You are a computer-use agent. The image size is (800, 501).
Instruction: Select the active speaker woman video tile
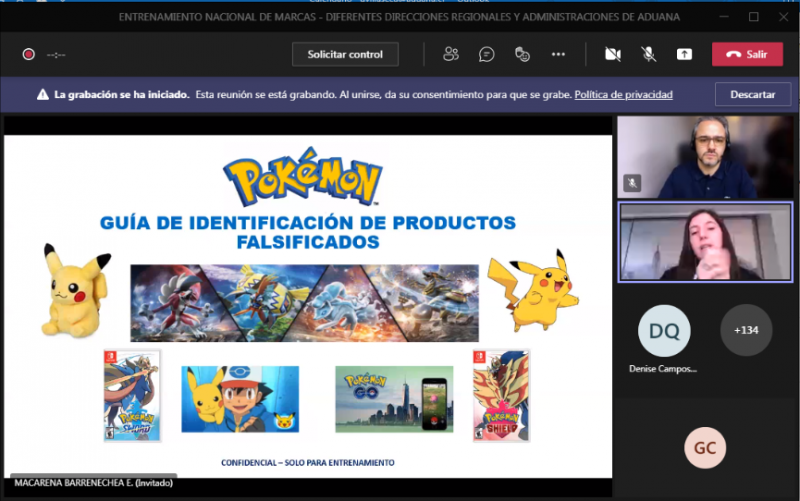click(x=705, y=242)
